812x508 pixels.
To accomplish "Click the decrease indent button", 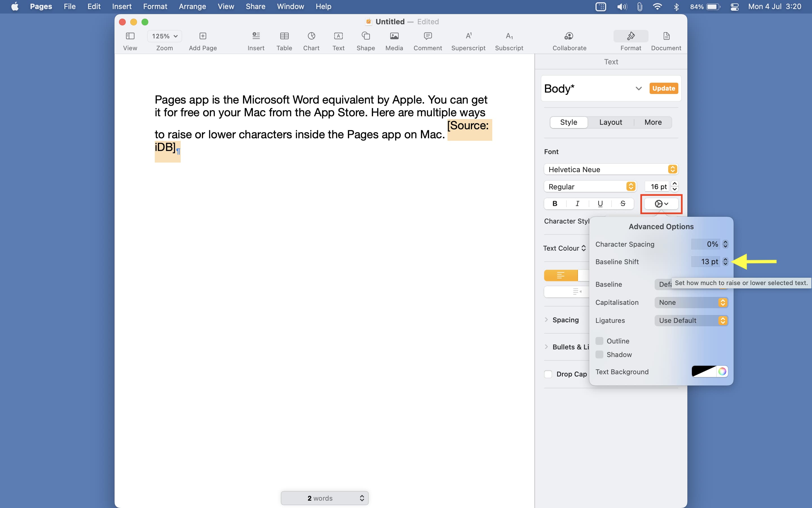I will click(577, 291).
